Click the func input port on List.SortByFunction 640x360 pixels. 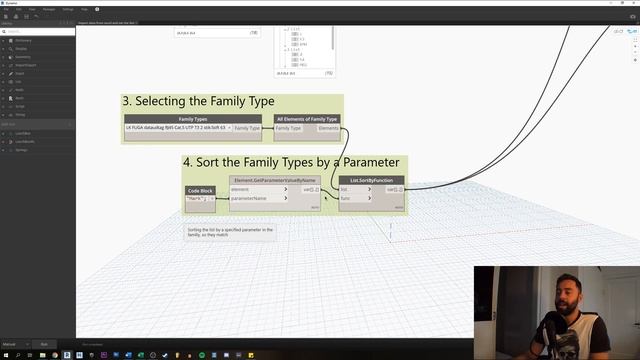355,198
